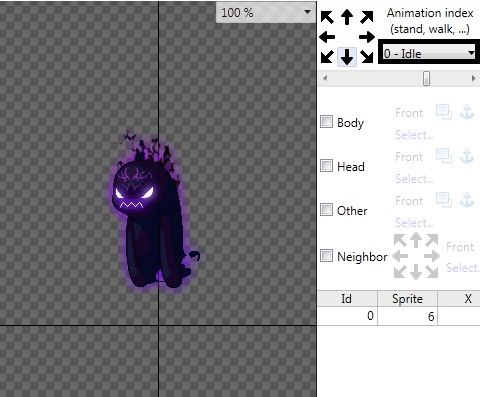Click the Neighbor down gray arrow

416,272
